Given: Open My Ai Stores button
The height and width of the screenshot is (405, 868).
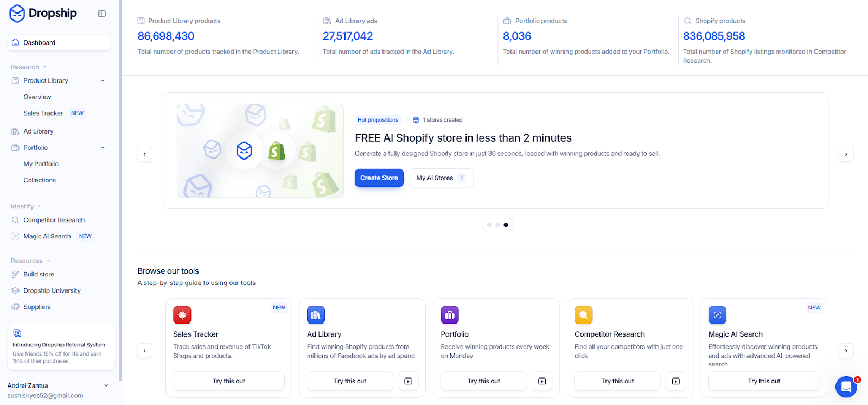Looking at the screenshot, I should coord(441,178).
